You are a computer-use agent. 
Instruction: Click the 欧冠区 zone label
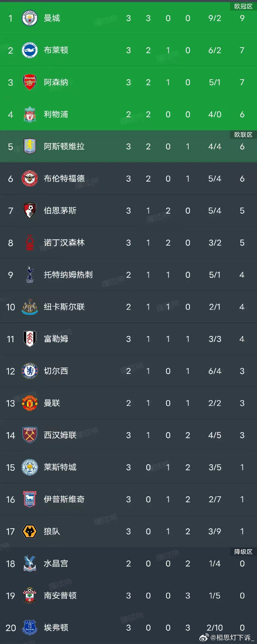243,6
